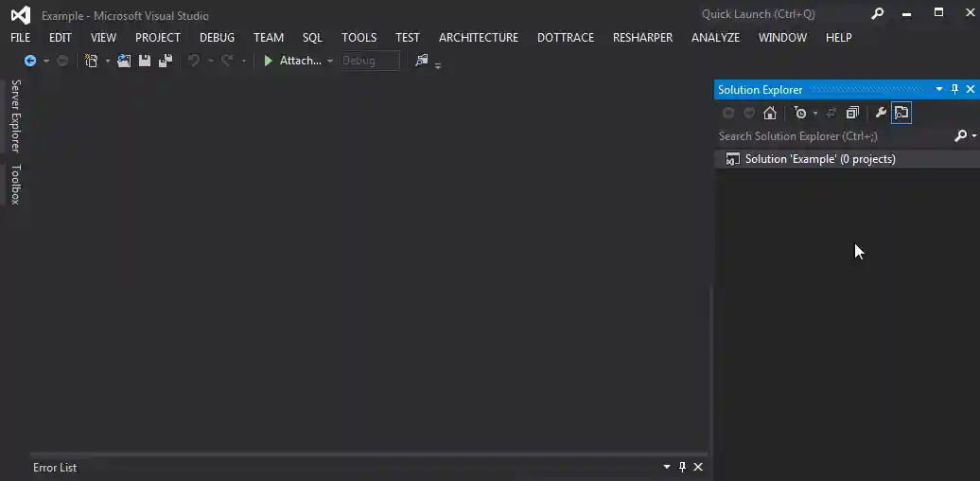Image resolution: width=980 pixels, height=481 pixels.
Task: Close the Solution Explorer panel
Action: click(970, 89)
